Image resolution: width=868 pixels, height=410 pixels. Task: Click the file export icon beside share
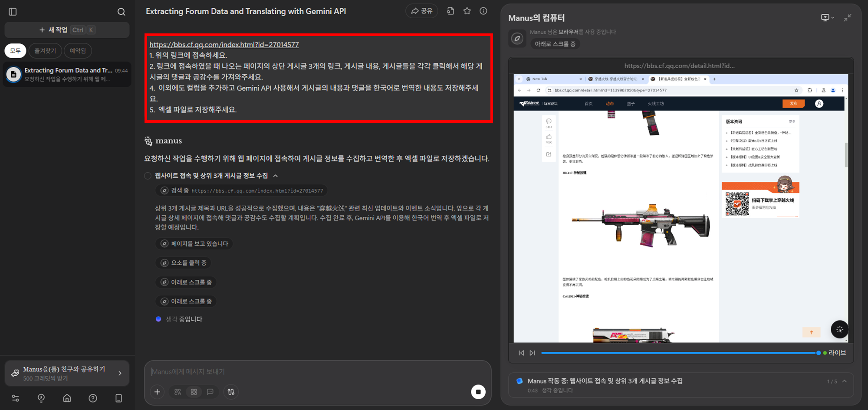(450, 11)
